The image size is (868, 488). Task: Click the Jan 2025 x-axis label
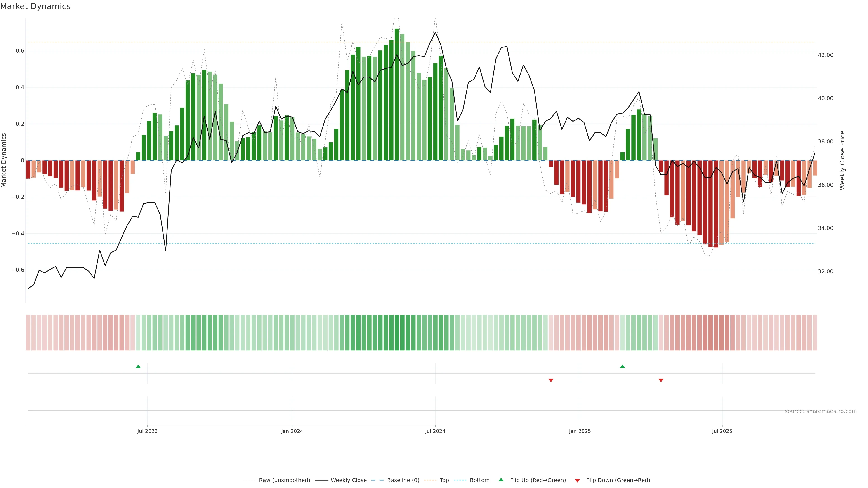[x=580, y=431]
